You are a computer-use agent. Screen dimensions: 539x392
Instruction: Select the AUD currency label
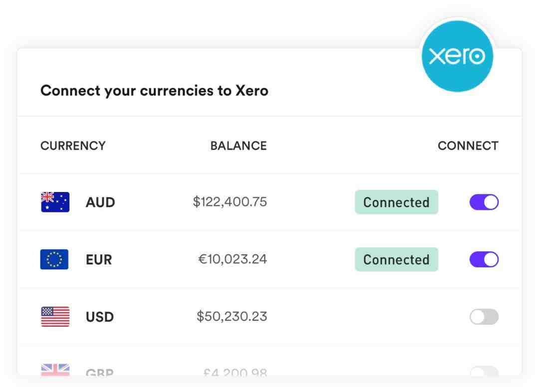click(x=100, y=202)
